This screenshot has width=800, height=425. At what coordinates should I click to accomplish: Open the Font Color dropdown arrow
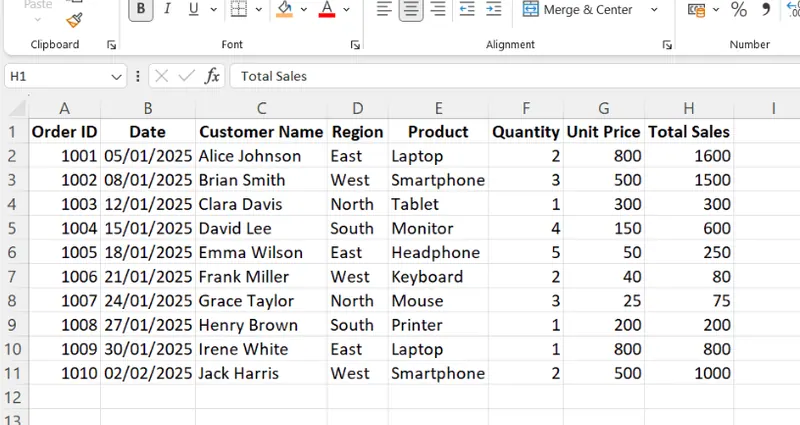tap(345, 10)
